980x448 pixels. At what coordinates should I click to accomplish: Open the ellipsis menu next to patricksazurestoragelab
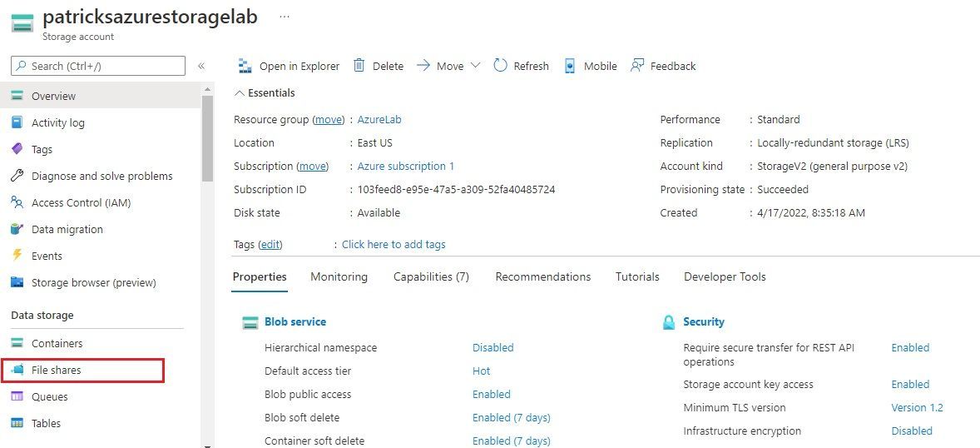tap(285, 17)
